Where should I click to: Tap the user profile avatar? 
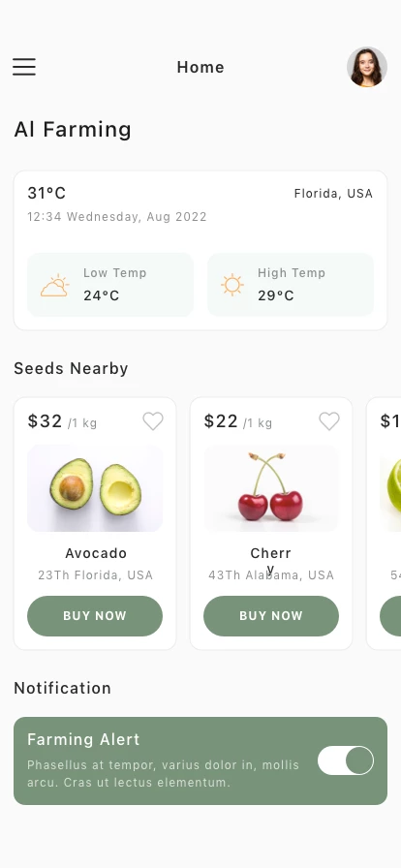(x=367, y=67)
